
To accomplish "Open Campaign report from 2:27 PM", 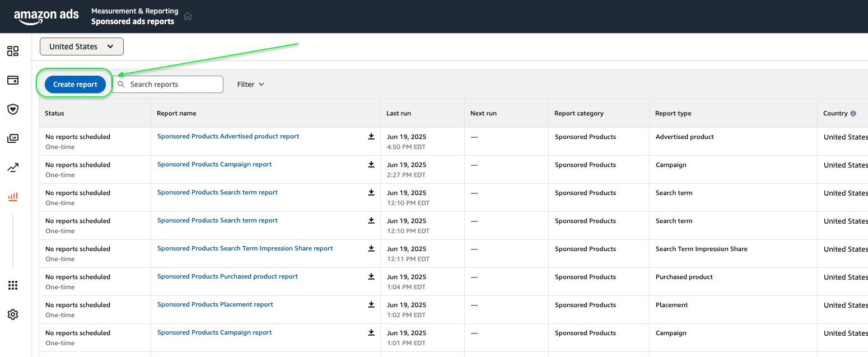I will point(214,164).
